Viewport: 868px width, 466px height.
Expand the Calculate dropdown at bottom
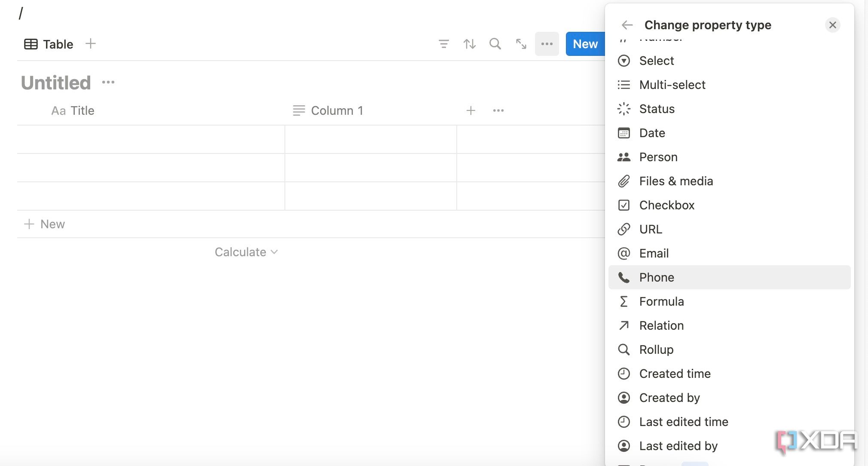point(246,251)
